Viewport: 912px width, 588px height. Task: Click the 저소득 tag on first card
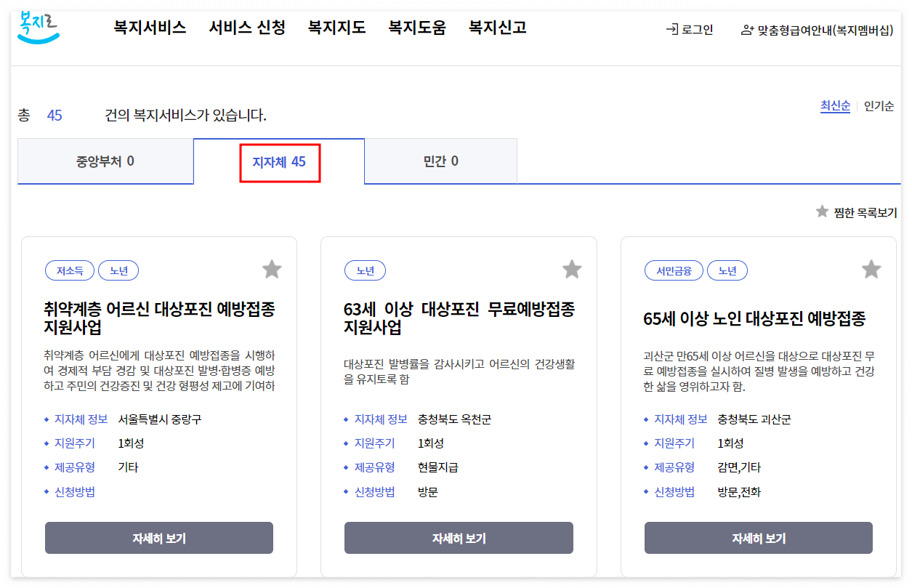(x=70, y=271)
